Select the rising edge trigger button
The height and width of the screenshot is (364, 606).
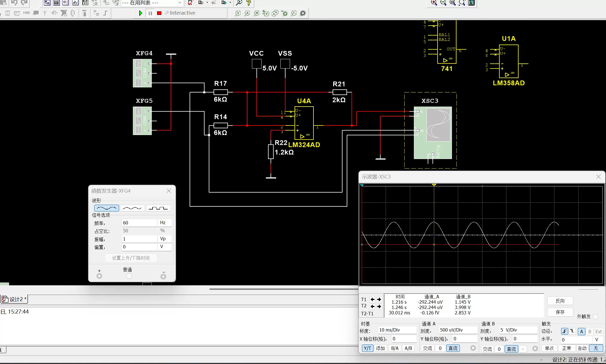click(x=564, y=331)
